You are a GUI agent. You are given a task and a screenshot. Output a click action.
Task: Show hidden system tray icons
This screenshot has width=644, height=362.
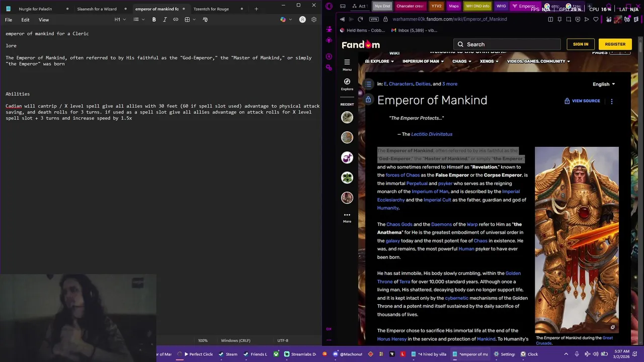(567, 354)
